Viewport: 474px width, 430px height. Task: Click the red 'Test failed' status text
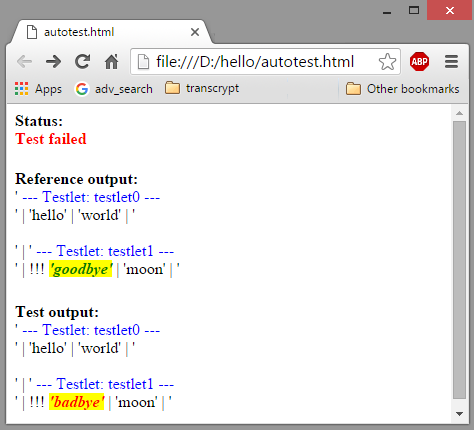tap(51, 139)
